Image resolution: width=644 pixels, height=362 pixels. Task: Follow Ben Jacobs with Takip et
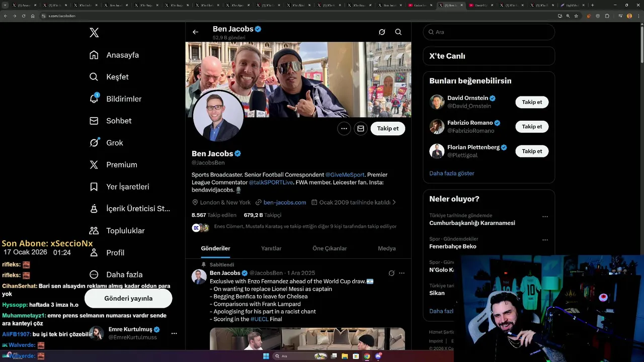(388, 129)
